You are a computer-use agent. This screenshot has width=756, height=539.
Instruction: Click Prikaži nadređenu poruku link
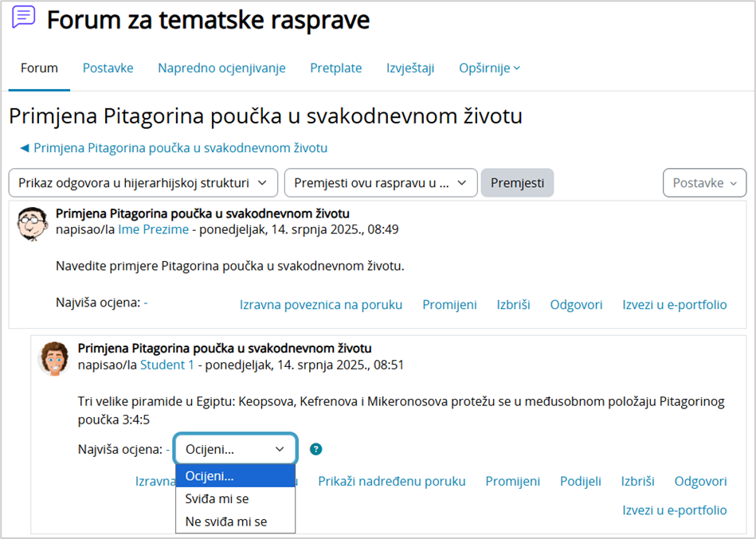(x=392, y=482)
